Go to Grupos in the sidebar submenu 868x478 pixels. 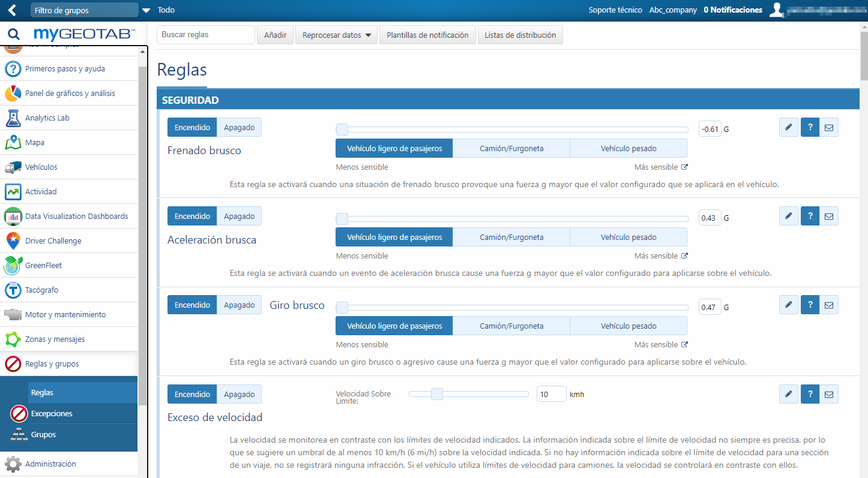point(43,435)
